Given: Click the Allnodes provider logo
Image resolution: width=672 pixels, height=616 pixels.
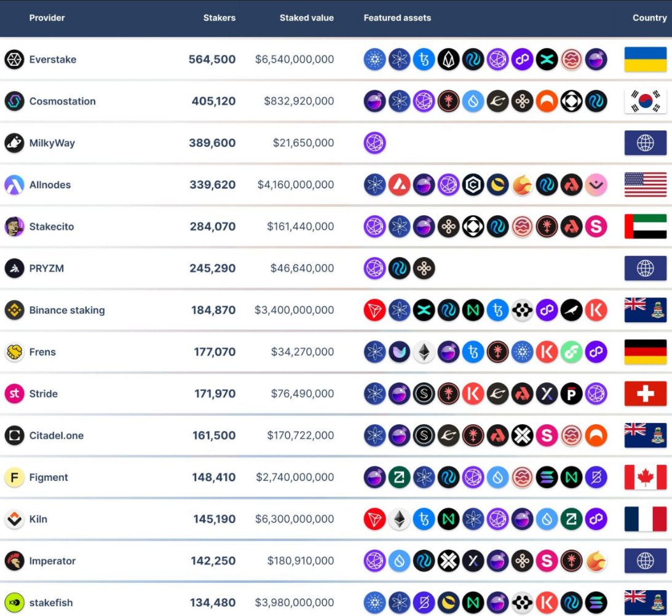Looking at the screenshot, I should 14,185.
